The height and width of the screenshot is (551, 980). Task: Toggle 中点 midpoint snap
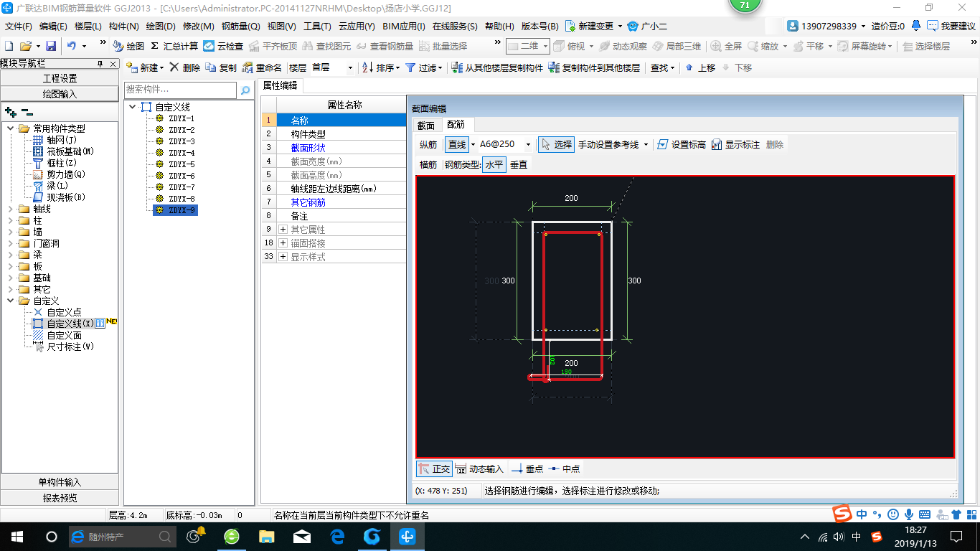click(564, 469)
